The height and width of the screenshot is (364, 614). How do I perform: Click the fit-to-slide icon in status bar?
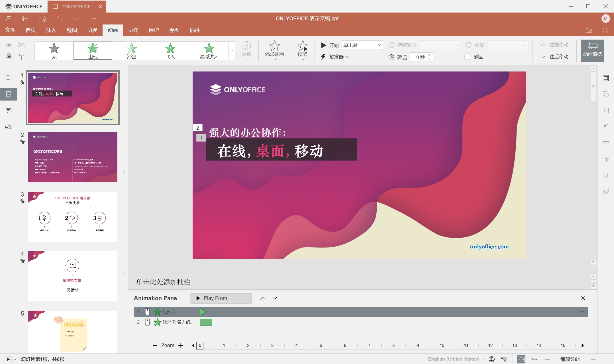[x=521, y=359]
